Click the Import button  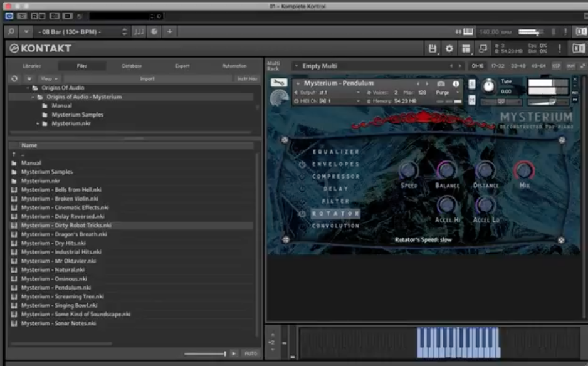coord(147,79)
